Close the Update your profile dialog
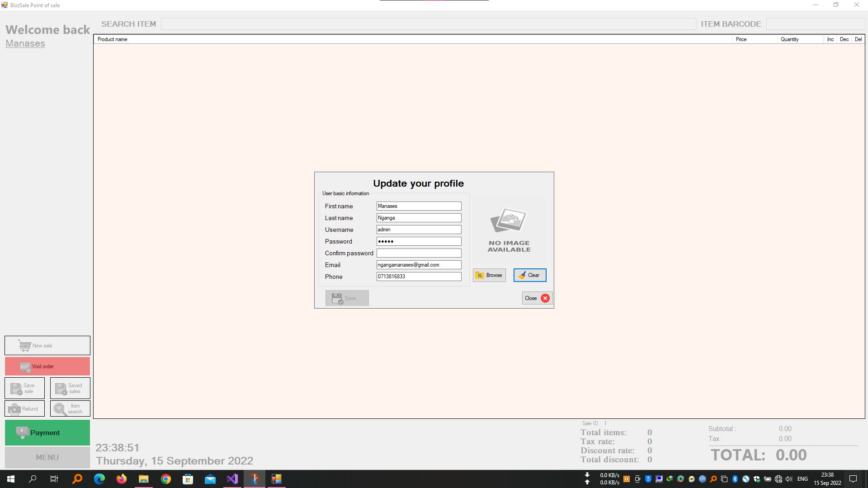The height and width of the screenshot is (488, 868). click(537, 298)
